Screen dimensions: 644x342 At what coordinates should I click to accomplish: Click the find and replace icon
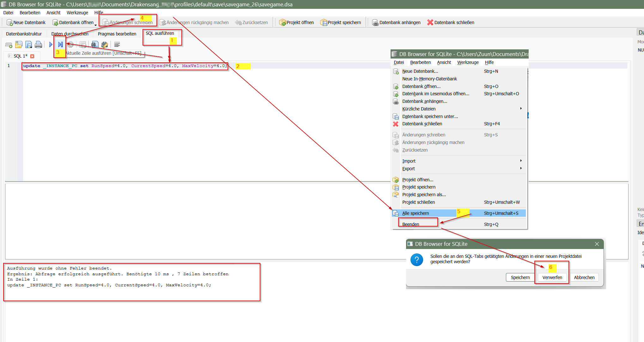[x=105, y=45]
